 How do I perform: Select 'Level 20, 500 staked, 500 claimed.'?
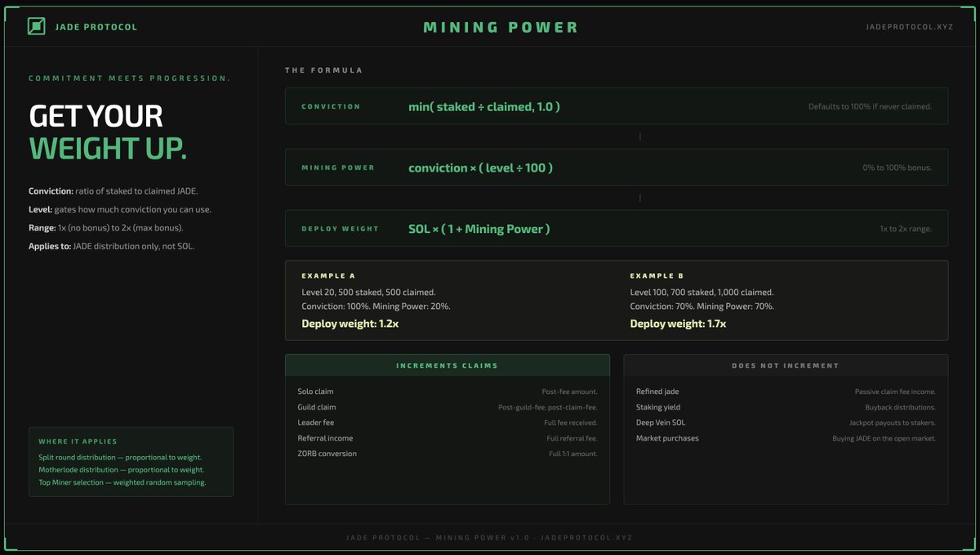click(371, 292)
